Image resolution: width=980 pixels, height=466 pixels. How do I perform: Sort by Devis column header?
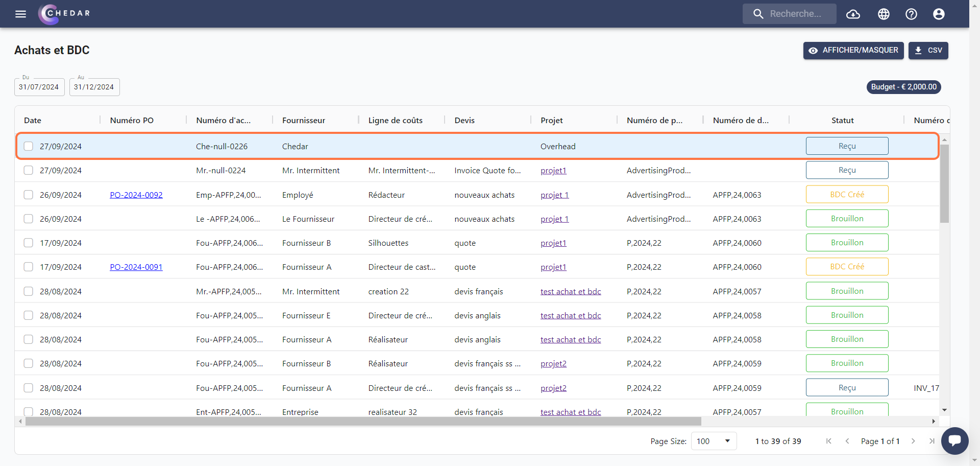tap(464, 120)
